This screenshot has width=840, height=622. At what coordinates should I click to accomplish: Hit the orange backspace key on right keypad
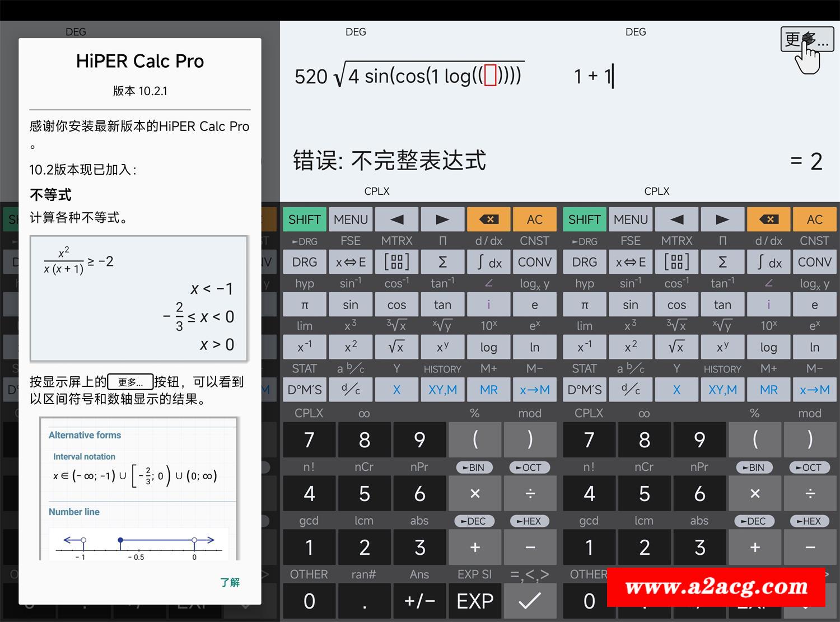(768, 219)
